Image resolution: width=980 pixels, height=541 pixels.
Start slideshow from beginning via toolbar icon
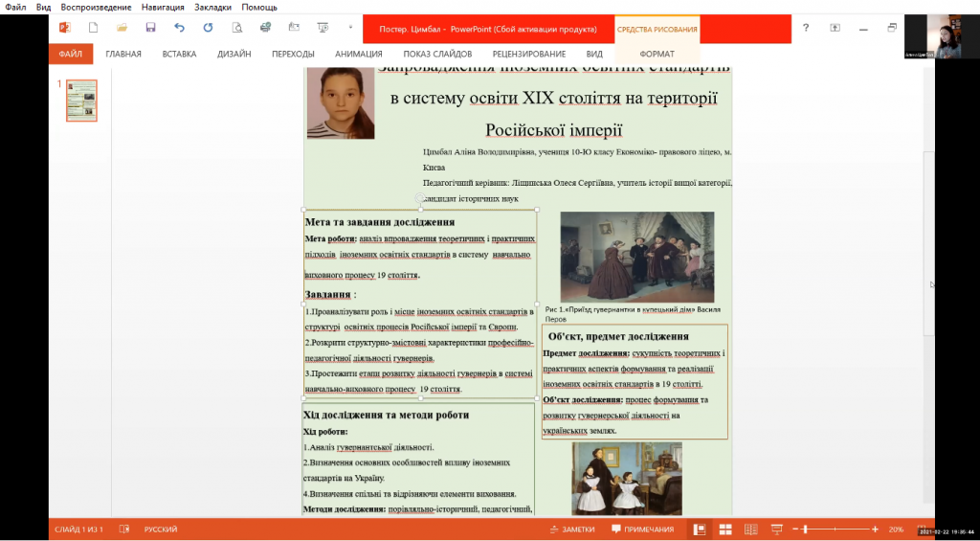pos(323,28)
